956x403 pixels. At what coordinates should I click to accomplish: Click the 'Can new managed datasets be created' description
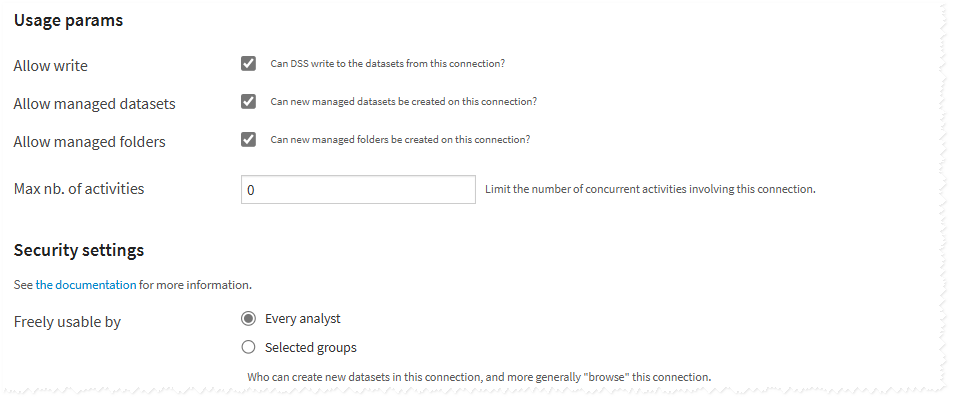click(x=404, y=102)
